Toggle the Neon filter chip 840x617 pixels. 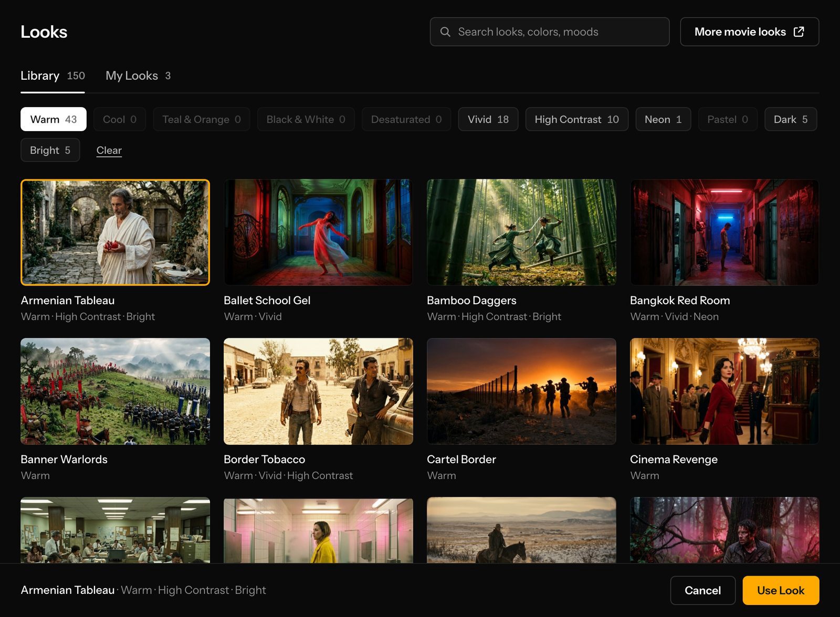click(x=663, y=120)
